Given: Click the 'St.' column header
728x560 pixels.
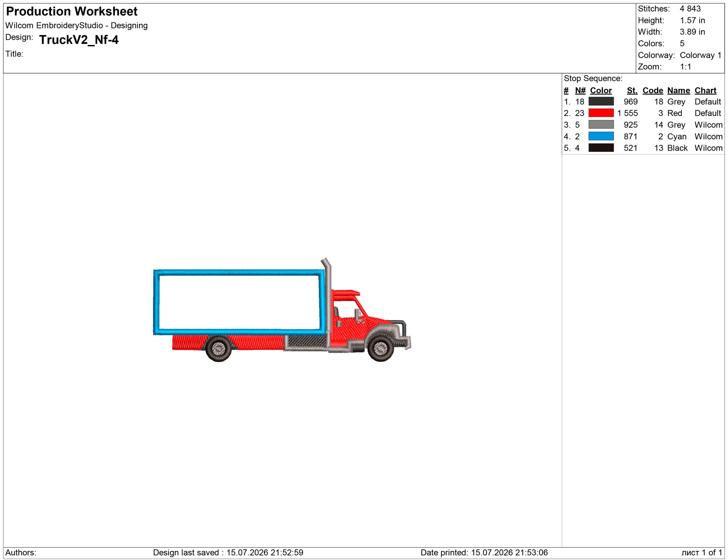Looking at the screenshot, I should tap(632, 91).
